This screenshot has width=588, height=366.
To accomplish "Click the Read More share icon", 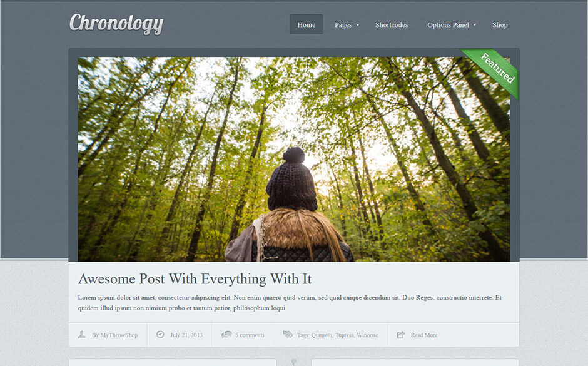I will pos(401,335).
